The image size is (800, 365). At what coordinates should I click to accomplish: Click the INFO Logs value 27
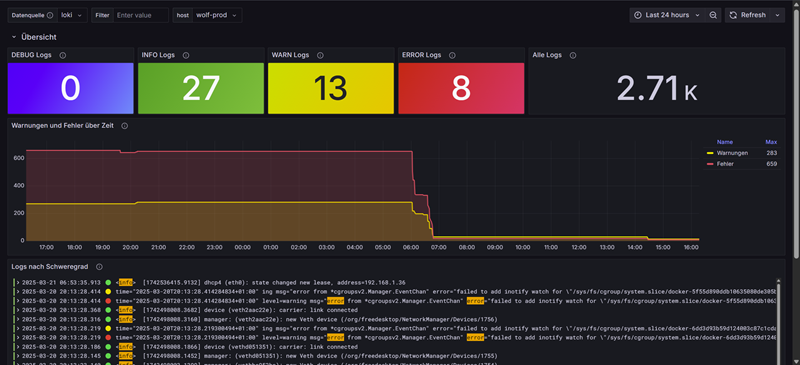click(x=201, y=88)
